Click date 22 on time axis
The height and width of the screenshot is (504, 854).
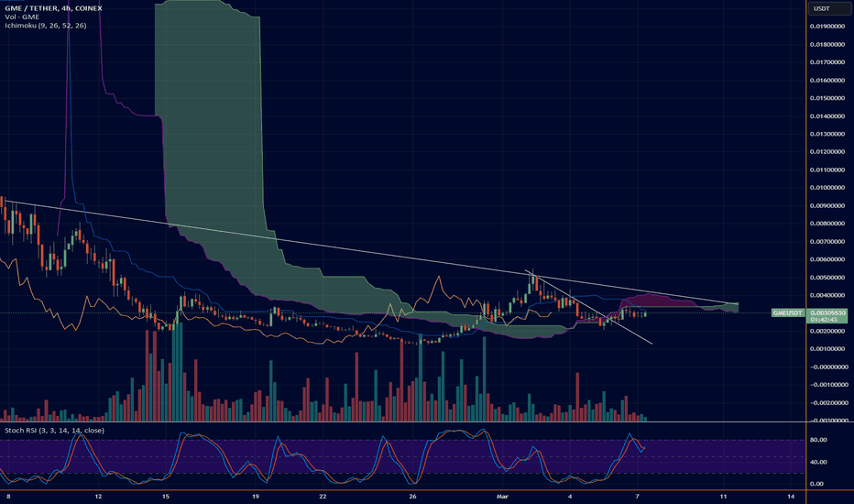(323, 497)
